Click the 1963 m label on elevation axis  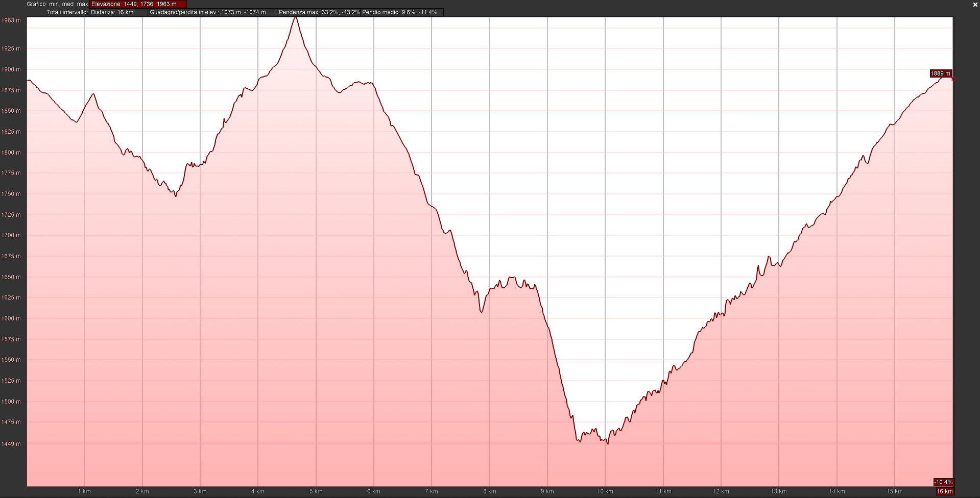coord(11,21)
